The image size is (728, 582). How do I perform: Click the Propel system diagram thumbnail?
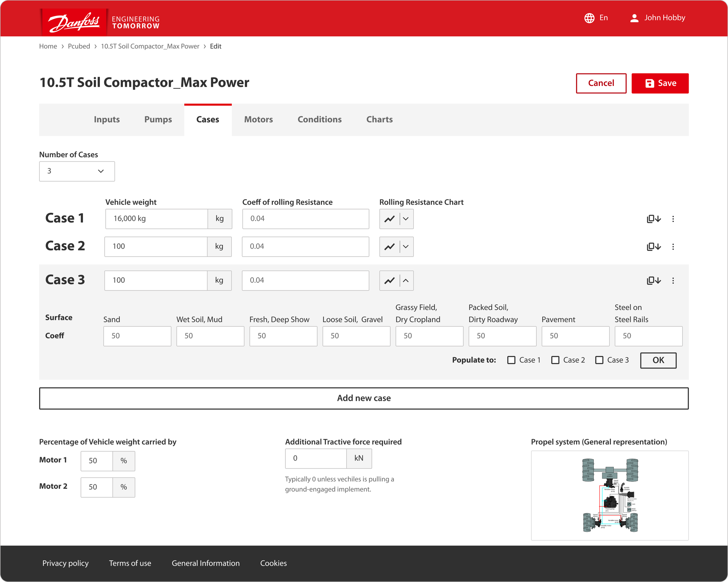609,495
